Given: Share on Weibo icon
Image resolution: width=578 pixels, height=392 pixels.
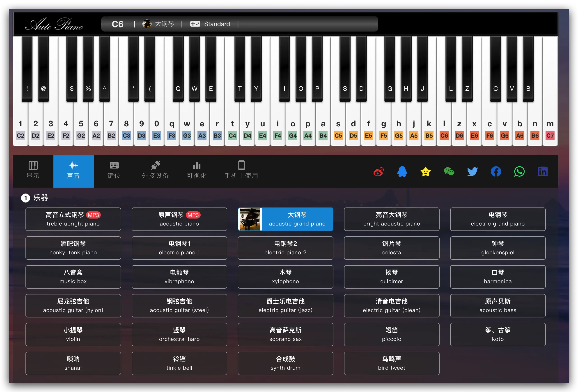Looking at the screenshot, I should (x=378, y=171).
